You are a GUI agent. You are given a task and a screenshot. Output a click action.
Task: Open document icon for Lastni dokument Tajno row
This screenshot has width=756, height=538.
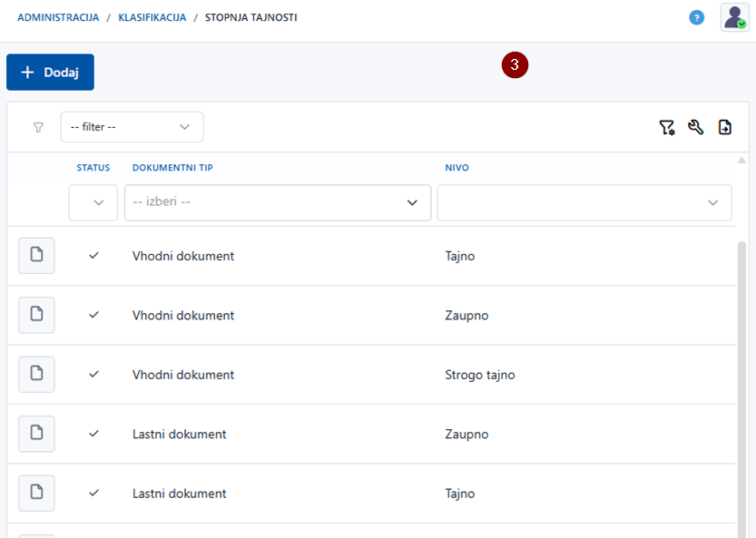coord(36,493)
